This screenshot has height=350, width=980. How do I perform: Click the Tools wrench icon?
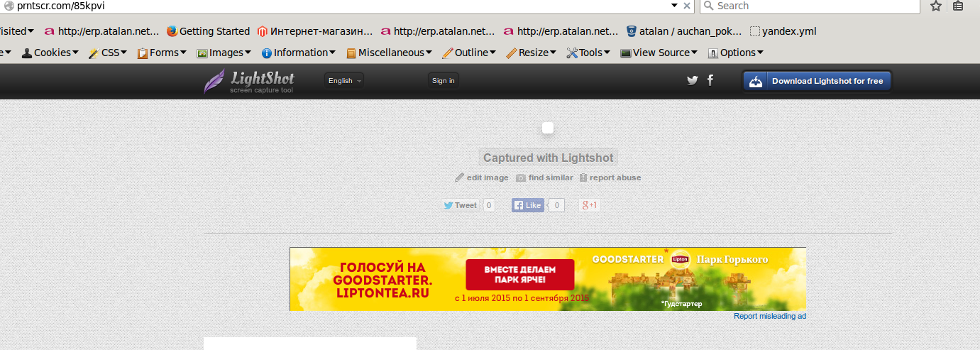572,53
